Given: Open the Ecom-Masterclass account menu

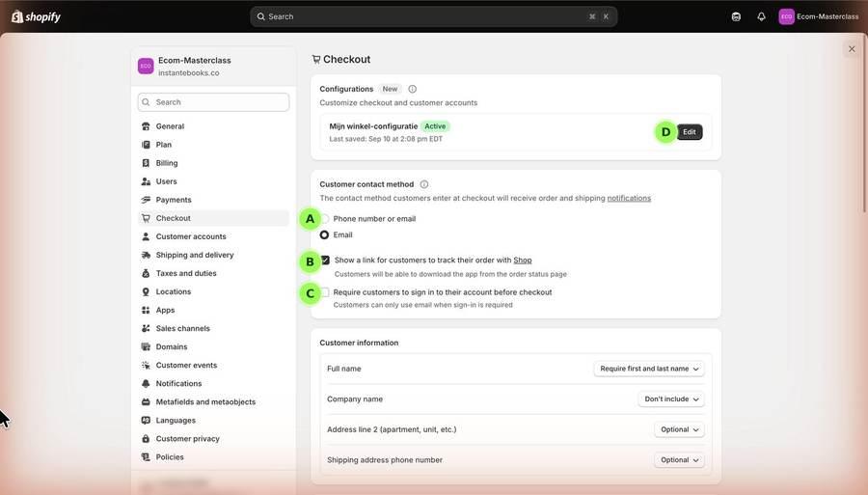Looking at the screenshot, I should tap(819, 16).
